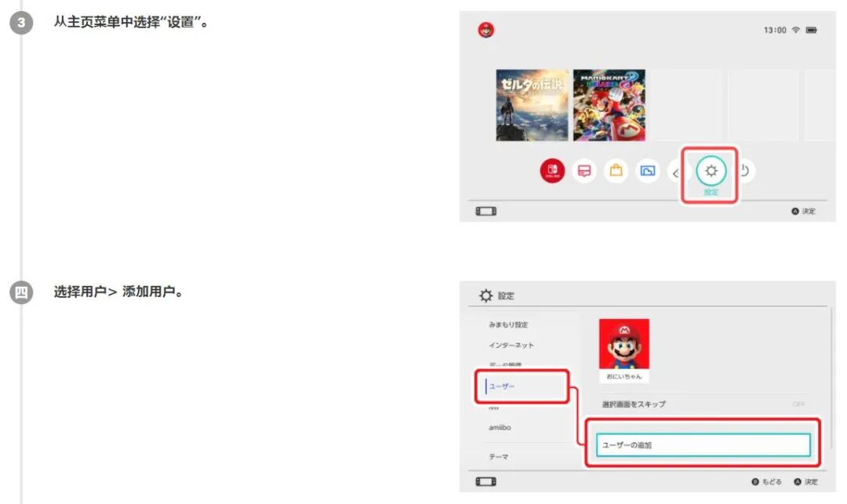
Task: Select テーマ in settings sidebar
Action: pyautogui.click(x=499, y=456)
